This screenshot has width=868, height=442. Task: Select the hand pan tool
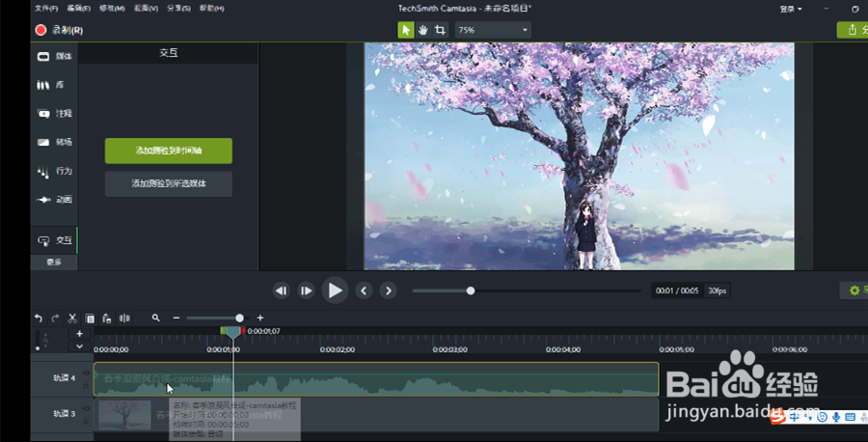[x=423, y=30]
